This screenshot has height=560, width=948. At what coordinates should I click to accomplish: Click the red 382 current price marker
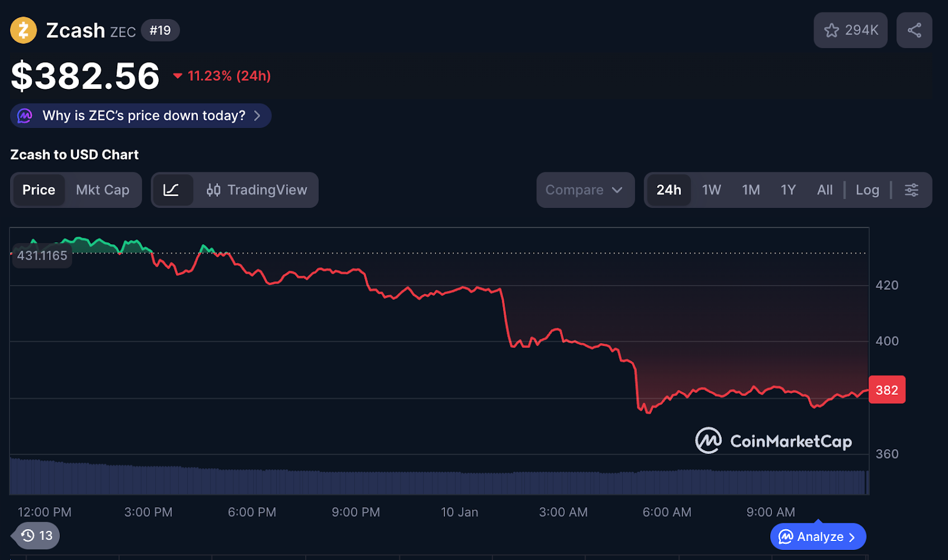[886, 390]
